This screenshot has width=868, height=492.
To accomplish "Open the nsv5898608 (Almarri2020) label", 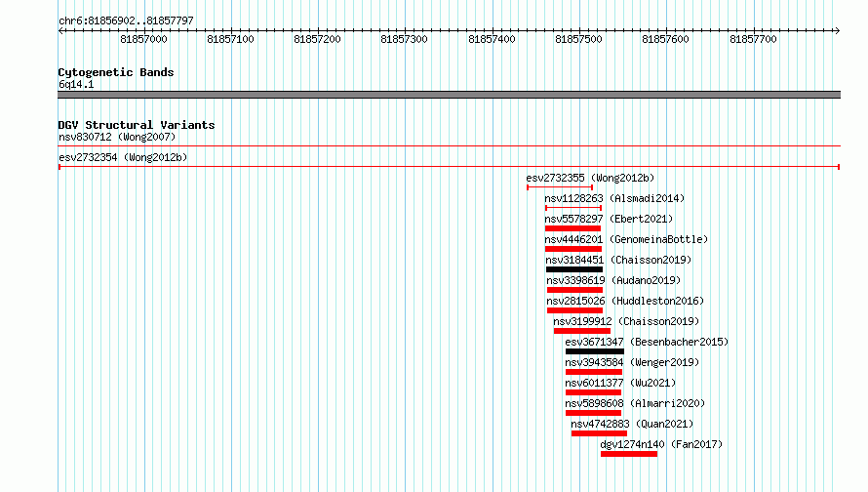I will [x=636, y=403].
